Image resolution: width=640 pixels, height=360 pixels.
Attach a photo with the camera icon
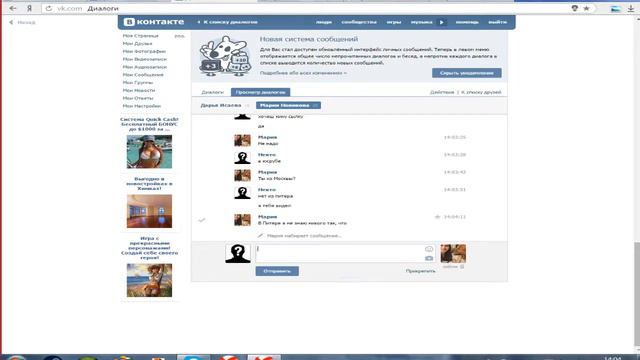[429, 258]
